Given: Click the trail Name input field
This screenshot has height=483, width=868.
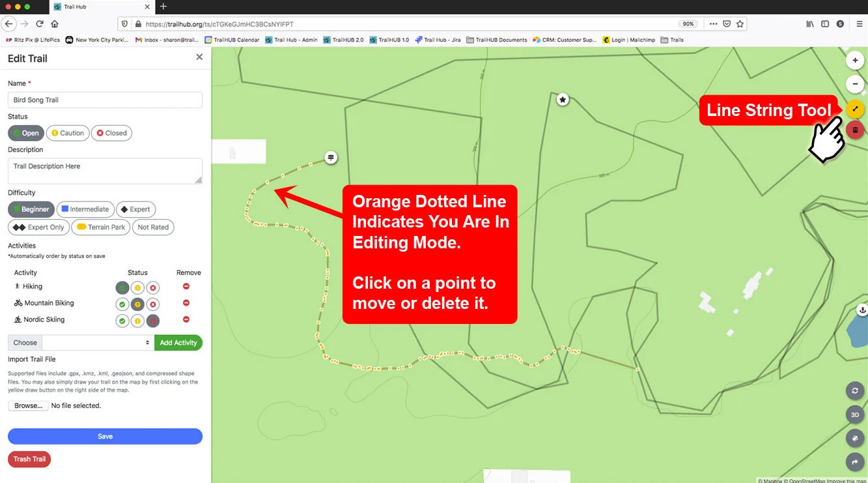Looking at the screenshot, I should tap(105, 100).
